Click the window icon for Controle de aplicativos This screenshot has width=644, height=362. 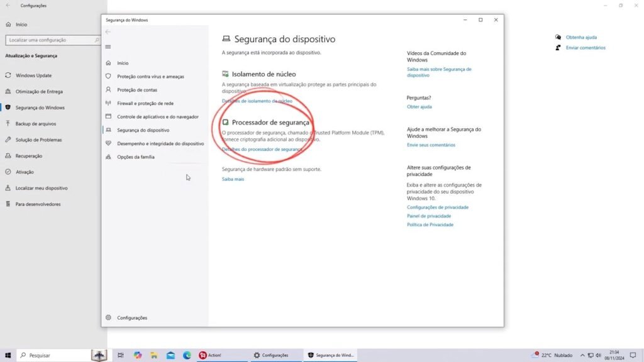click(108, 116)
